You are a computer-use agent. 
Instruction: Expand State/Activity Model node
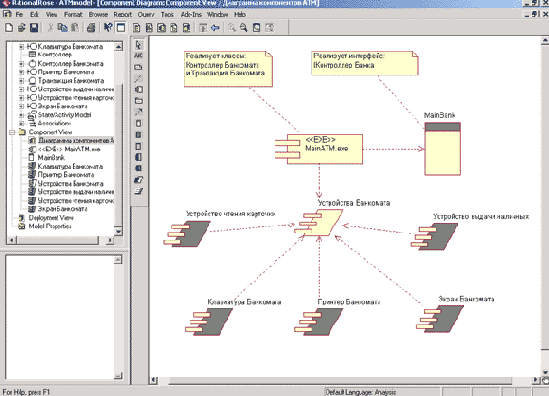click(x=21, y=115)
